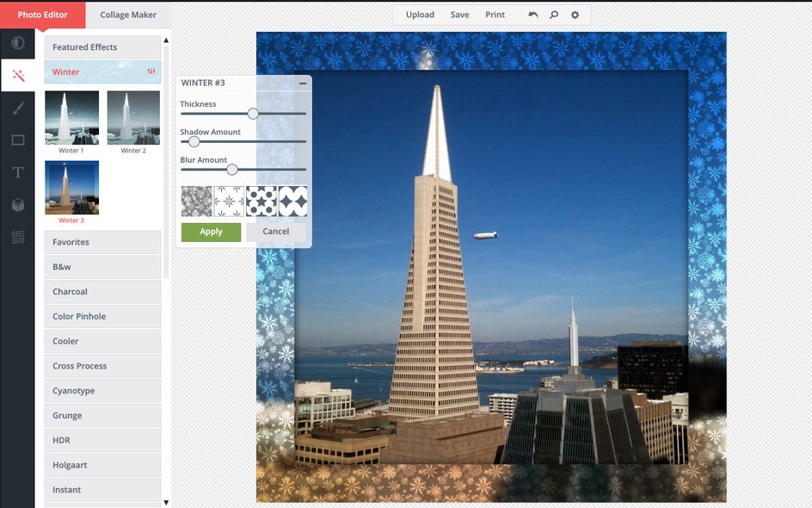Switch to the Collage Maker tab
Screen dimensions: 812x508
tap(128, 15)
